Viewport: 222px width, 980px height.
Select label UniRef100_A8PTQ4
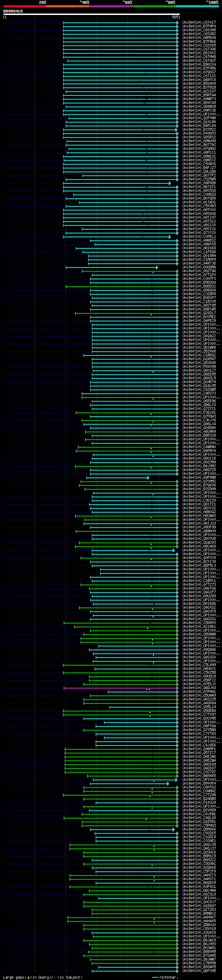coord(199,726)
